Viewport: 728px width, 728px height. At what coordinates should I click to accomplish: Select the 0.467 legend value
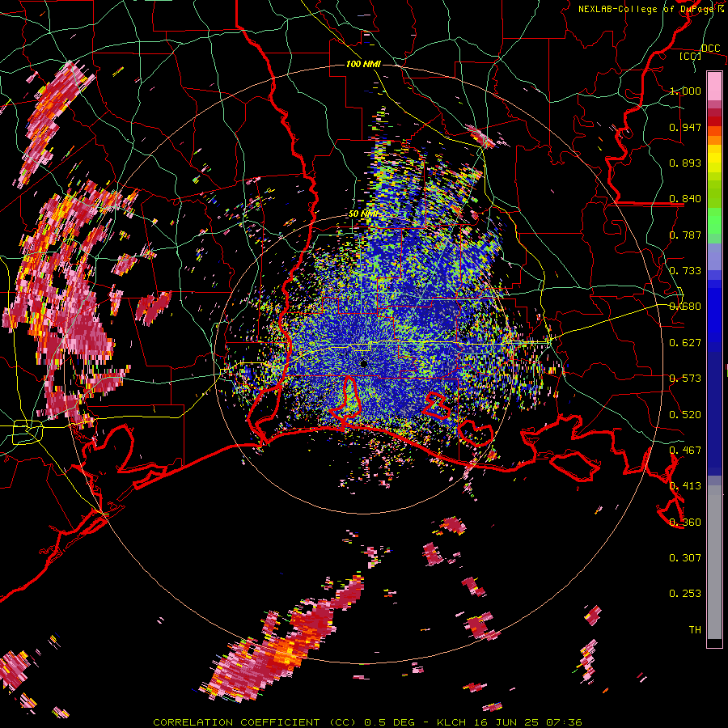[x=685, y=451]
